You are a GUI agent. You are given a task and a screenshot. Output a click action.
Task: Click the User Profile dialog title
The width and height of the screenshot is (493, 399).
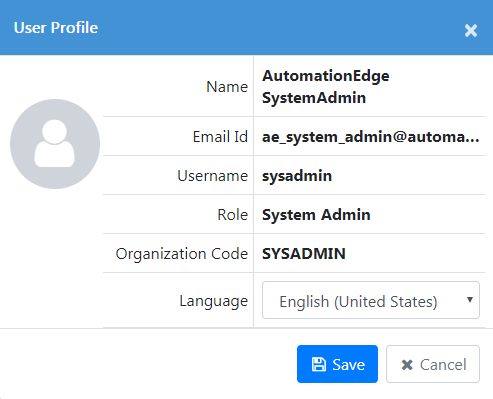[56, 28]
